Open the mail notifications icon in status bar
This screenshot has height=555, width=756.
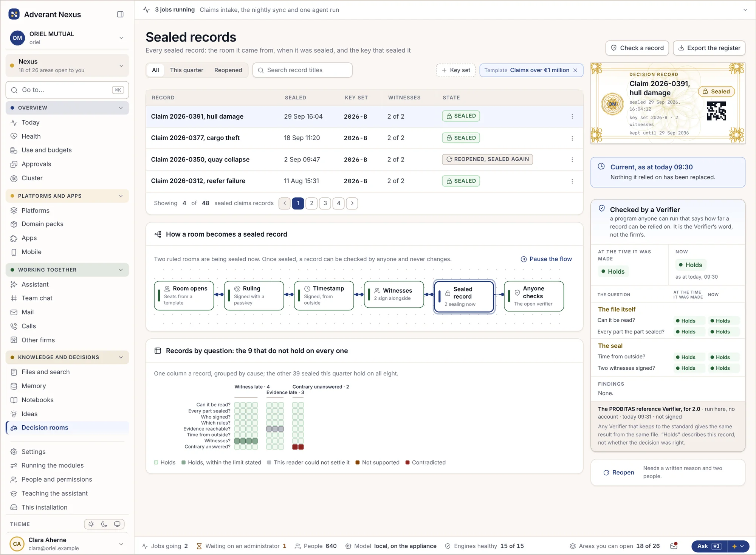point(674,546)
